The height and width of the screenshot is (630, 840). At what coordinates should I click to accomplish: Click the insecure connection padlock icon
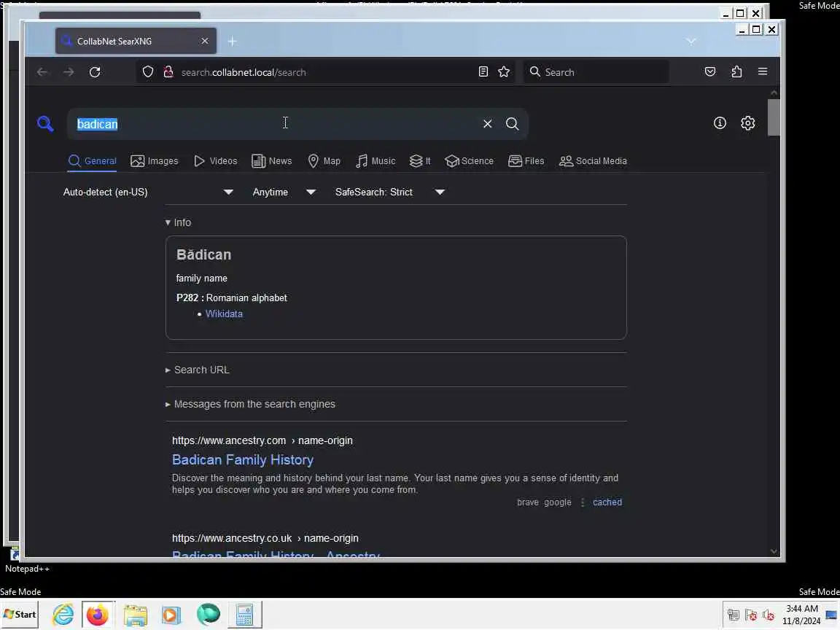[x=168, y=71]
